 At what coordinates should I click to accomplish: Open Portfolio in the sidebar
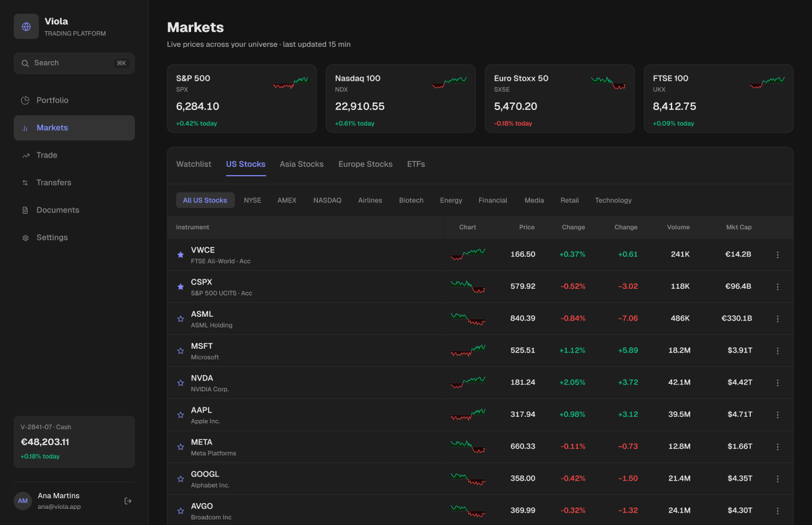click(x=74, y=100)
